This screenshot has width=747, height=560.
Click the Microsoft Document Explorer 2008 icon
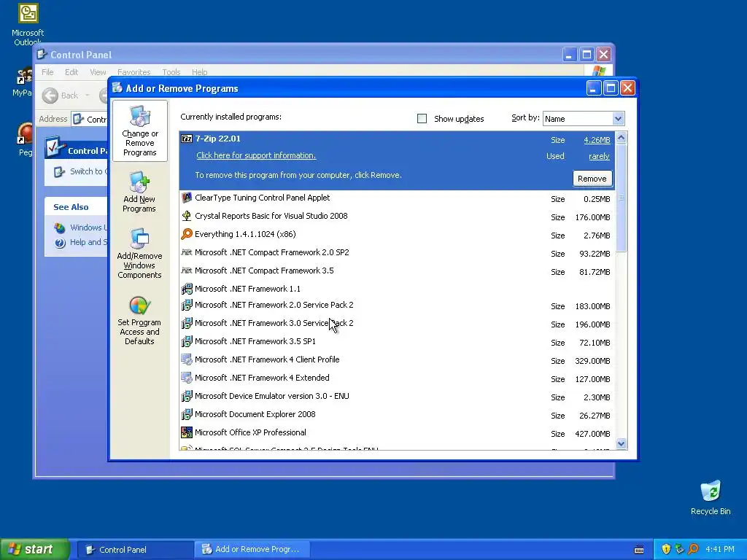point(187,414)
